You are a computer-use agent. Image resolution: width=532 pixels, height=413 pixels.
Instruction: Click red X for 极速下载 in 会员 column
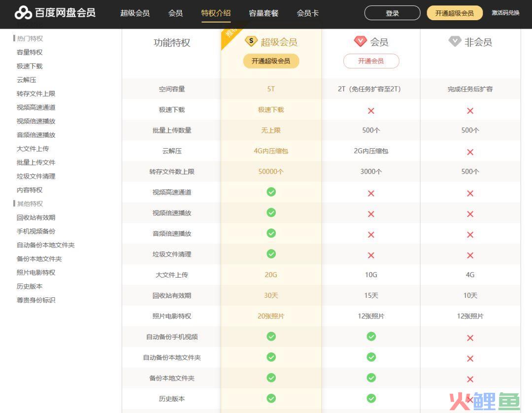371,111
